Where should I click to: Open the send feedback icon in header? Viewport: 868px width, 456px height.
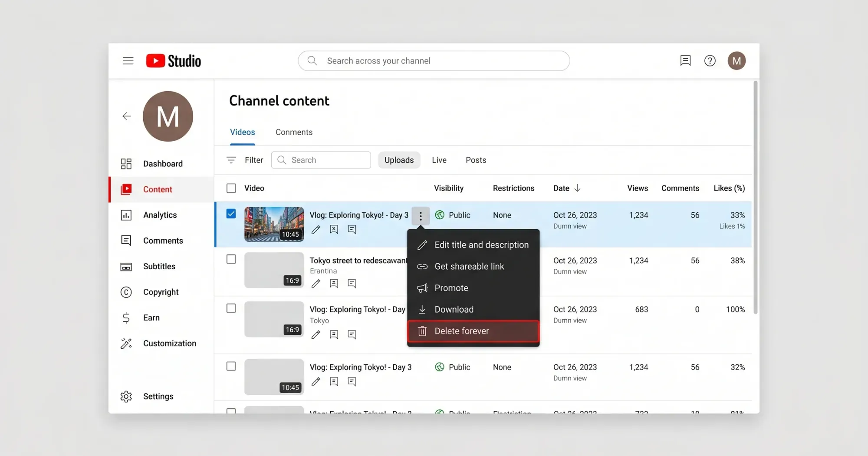tap(685, 61)
